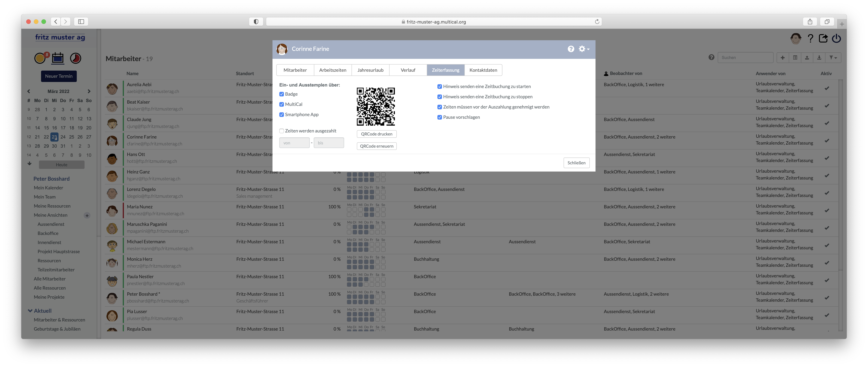This screenshot has width=868, height=367.
Task: Open help in Corinne Farine dialog
Action: click(x=570, y=49)
